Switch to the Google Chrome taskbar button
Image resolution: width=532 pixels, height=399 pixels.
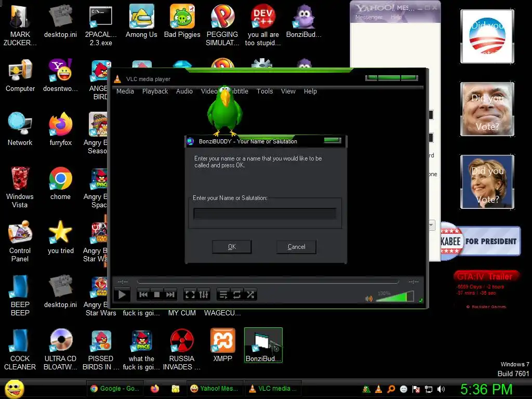pyautogui.click(x=115, y=389)
